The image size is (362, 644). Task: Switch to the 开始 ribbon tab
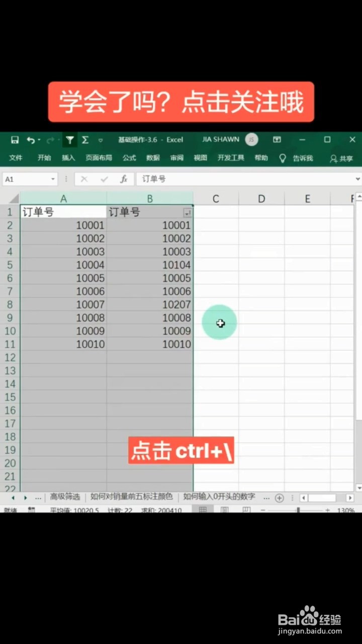click(x=44, y=158)
